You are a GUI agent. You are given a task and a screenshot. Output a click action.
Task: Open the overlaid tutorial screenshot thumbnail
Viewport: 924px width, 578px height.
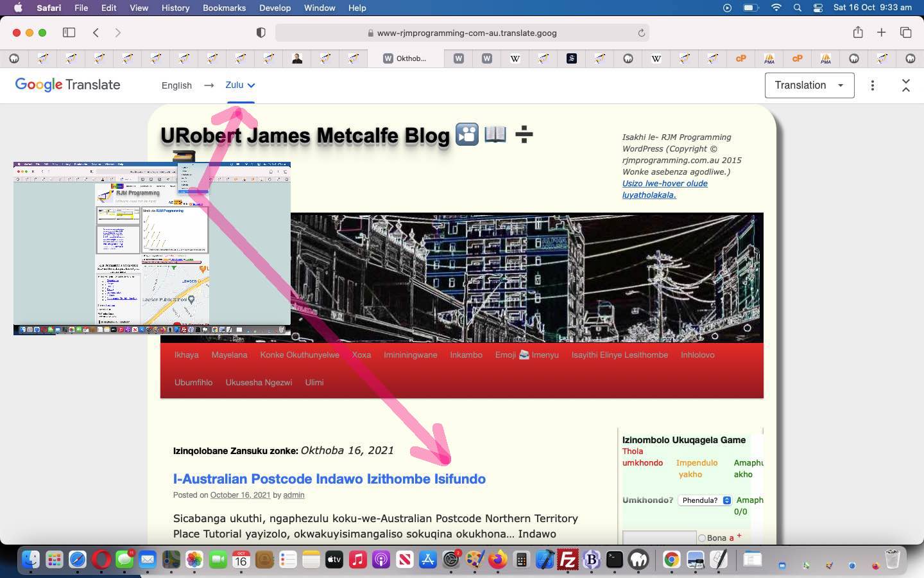(x=152, y=249)
